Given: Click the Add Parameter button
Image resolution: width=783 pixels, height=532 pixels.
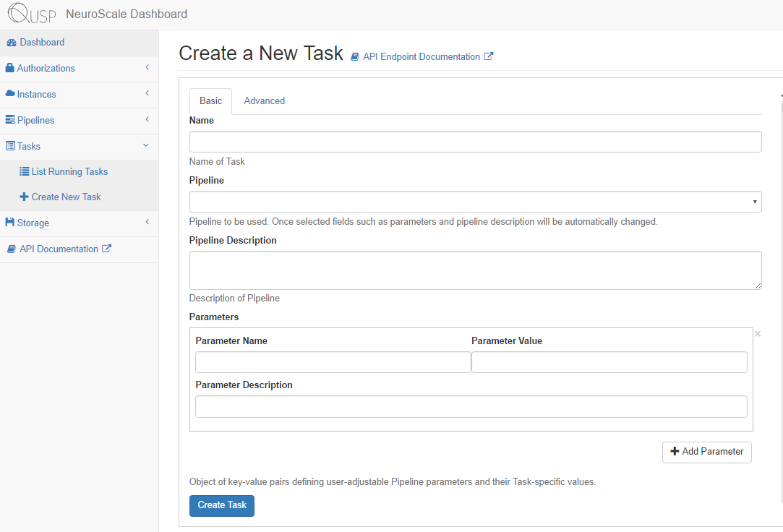Looking at the screenshot, I should (x=706, y=452).
